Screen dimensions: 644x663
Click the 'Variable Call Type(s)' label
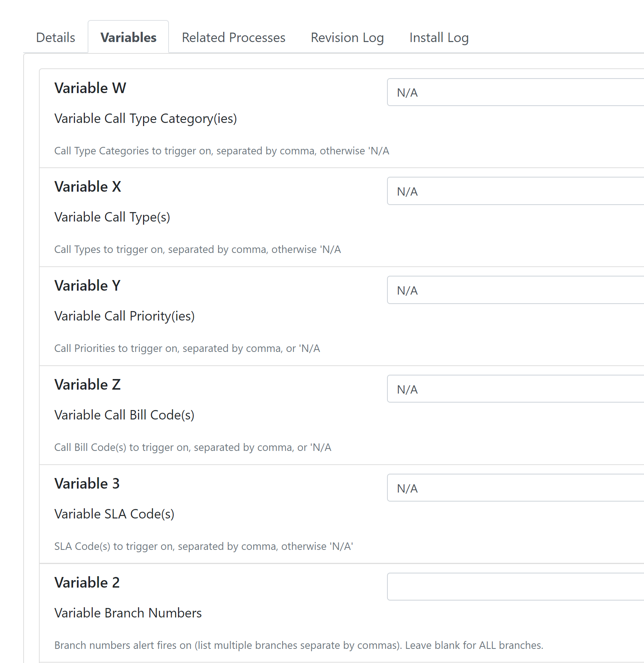click(x=112, y=217)
